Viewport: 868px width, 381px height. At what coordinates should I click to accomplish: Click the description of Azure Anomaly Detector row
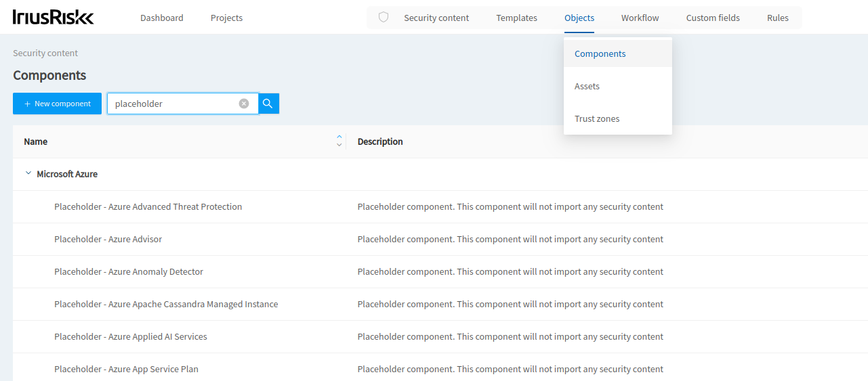tap(510, 271)
